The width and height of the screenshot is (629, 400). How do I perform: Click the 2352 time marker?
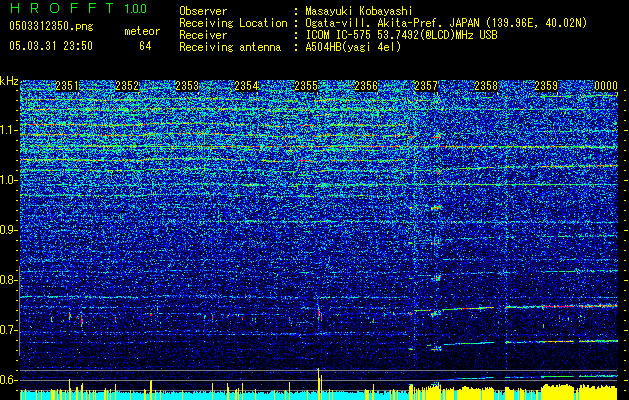tap(127, 86)
